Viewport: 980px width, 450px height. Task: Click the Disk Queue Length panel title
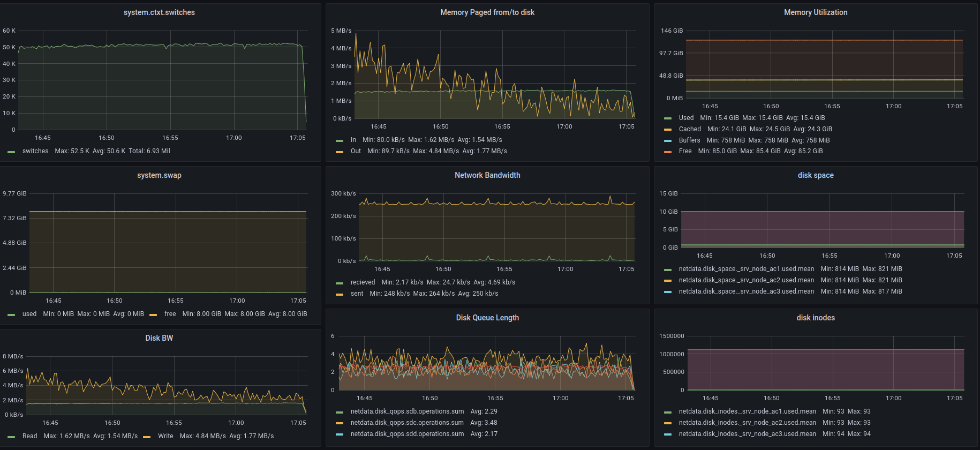(x=487, y=318)
